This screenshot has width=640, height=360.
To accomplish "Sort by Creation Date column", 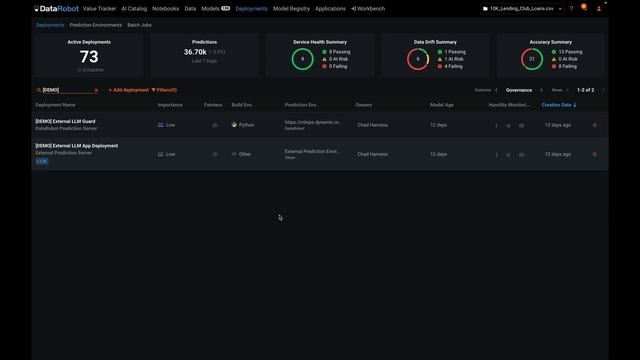I will point(559,105).
